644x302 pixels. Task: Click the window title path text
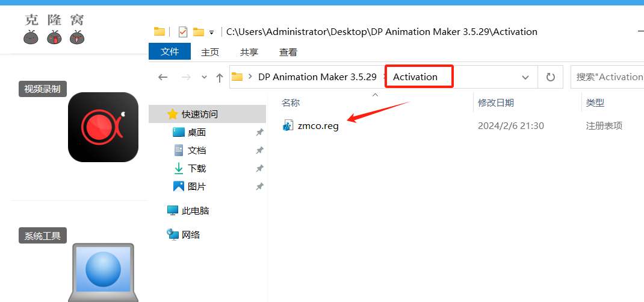(382, 32)
